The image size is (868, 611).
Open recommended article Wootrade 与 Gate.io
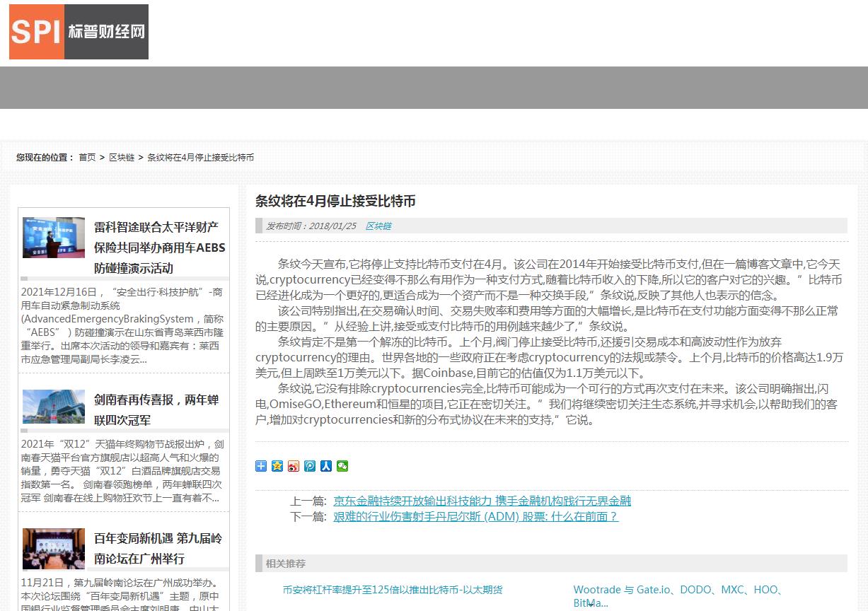point(679,596)
